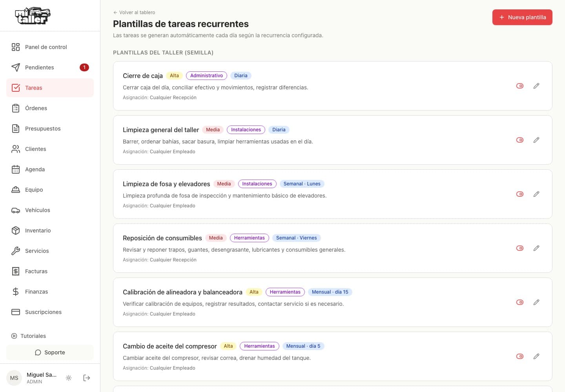Image resolution: width=565 pixels, height=392 pixels.
Task: Click the Inventario box icon
Action: [16, 230]
